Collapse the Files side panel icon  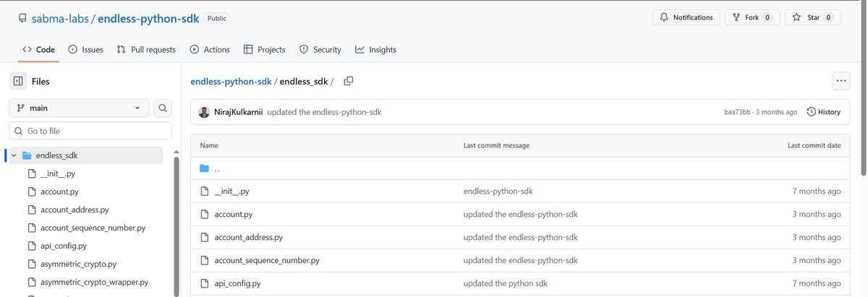click(x=18, y=82)
